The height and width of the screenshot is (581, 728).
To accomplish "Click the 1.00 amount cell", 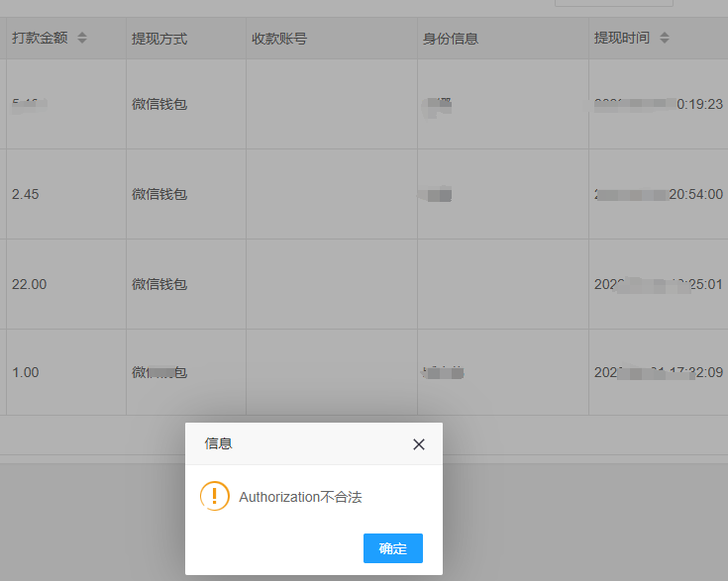I will click(x=26, y=372).
